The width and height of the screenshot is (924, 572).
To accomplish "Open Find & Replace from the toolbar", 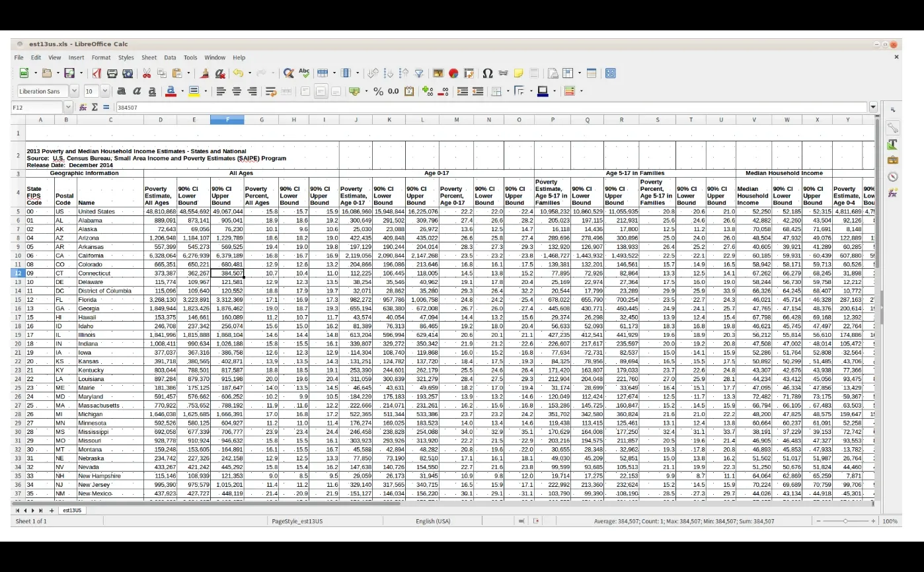I will pos(289,73).
